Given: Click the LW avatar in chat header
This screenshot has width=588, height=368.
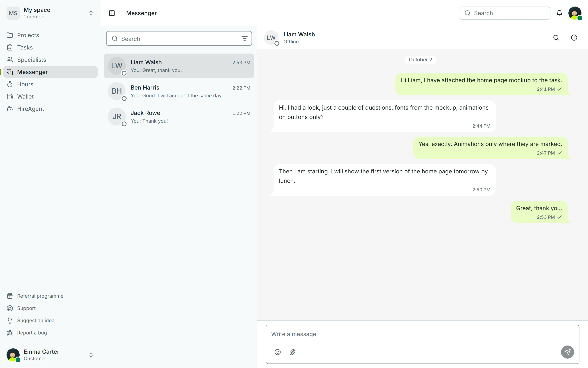Looking at the screenshot, I should tap(271, 38).
